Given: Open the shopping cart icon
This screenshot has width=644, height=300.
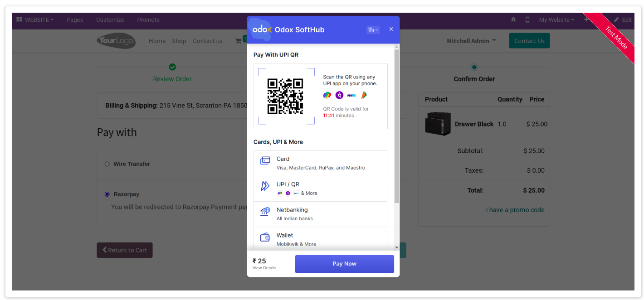Looking at the screenshot, I should point(238,41).
